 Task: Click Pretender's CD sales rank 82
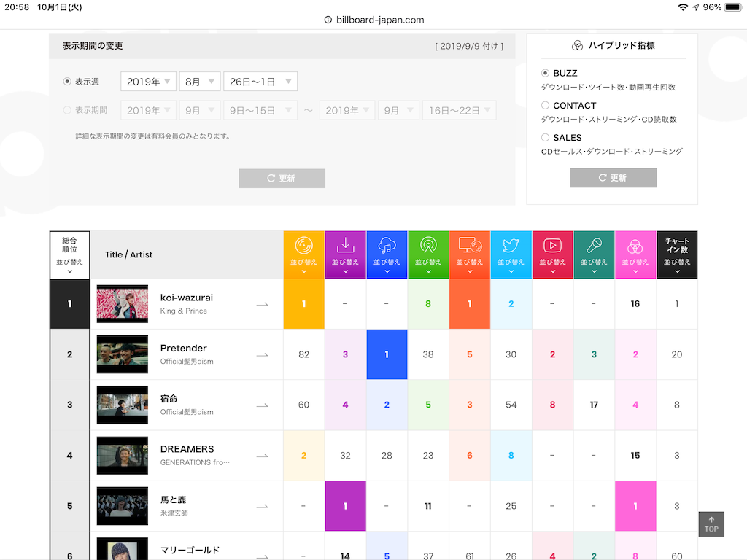click(x=303, y=354)
